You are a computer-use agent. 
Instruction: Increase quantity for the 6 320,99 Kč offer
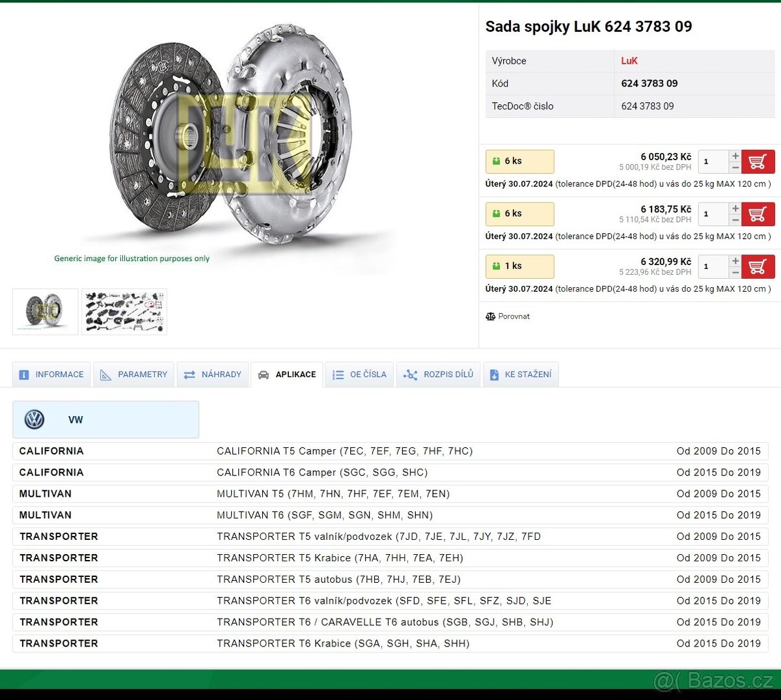735,261
